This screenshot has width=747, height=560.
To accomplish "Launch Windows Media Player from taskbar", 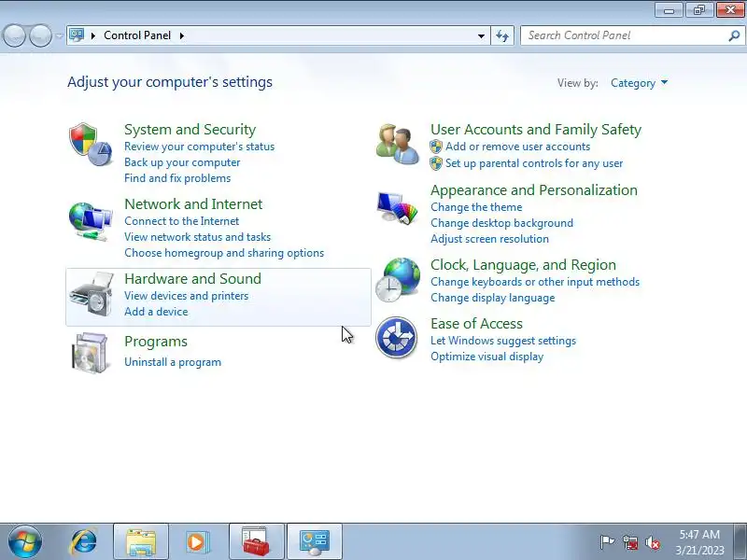I will click(196, 542).
